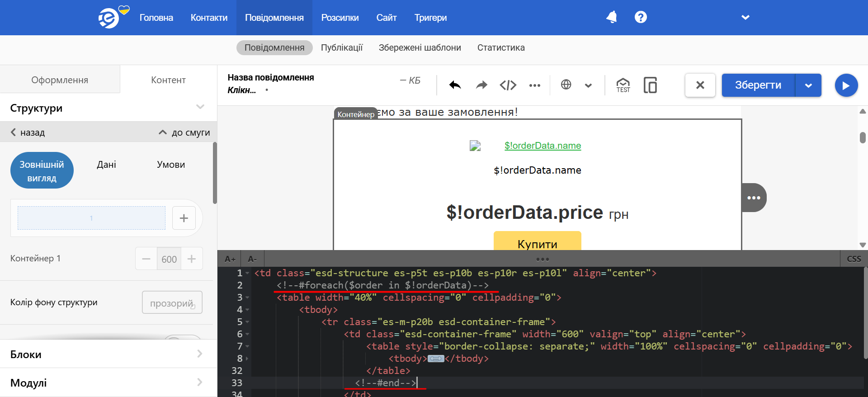Screen dimensions: 868x397
Task: Switch to the Оформлення tab
Action: [60, 80]
